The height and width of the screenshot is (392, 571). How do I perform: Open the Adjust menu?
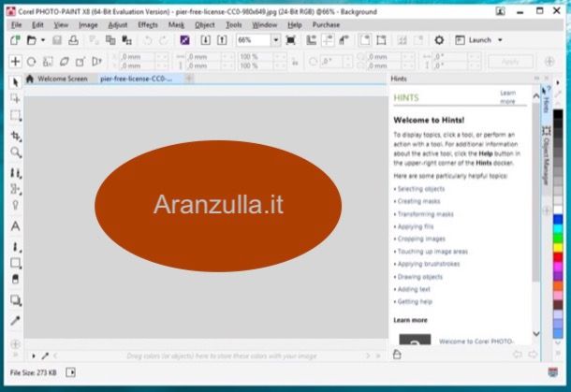[118, 24]
